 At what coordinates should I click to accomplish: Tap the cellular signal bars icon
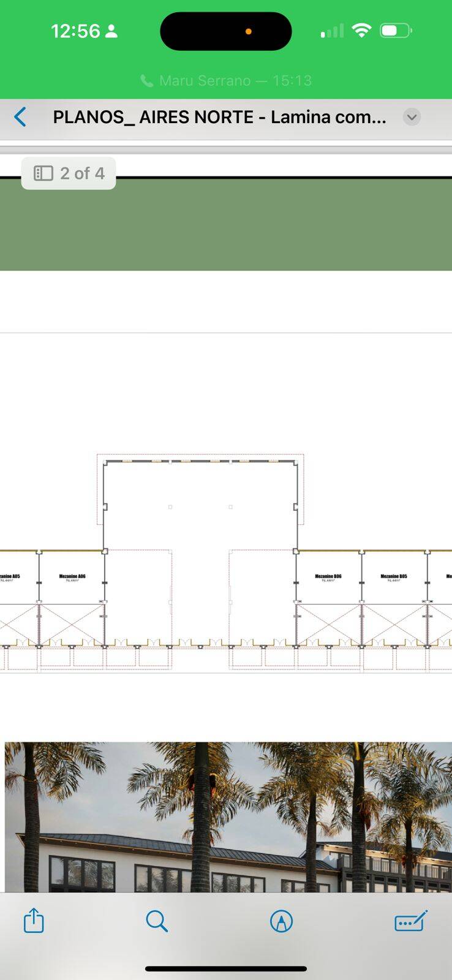[332, 31]
